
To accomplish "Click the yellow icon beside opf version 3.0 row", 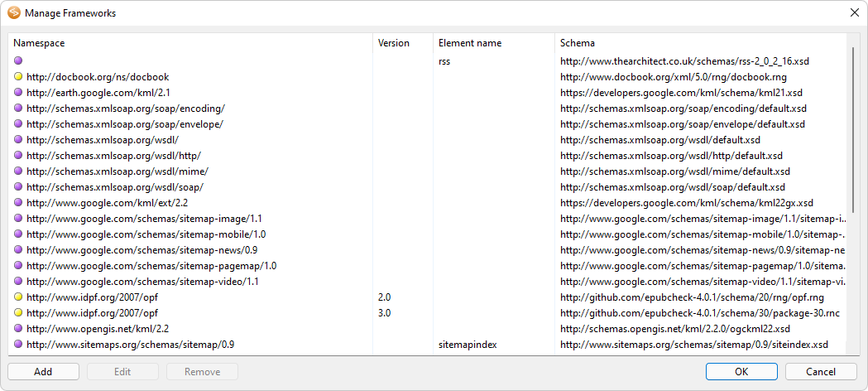I will [x=18, y=313].
